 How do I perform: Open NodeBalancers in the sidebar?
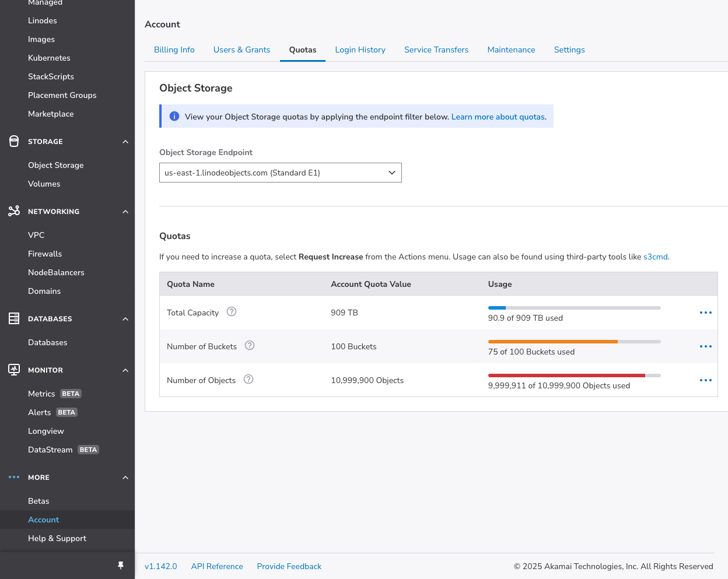pos(56,272)
